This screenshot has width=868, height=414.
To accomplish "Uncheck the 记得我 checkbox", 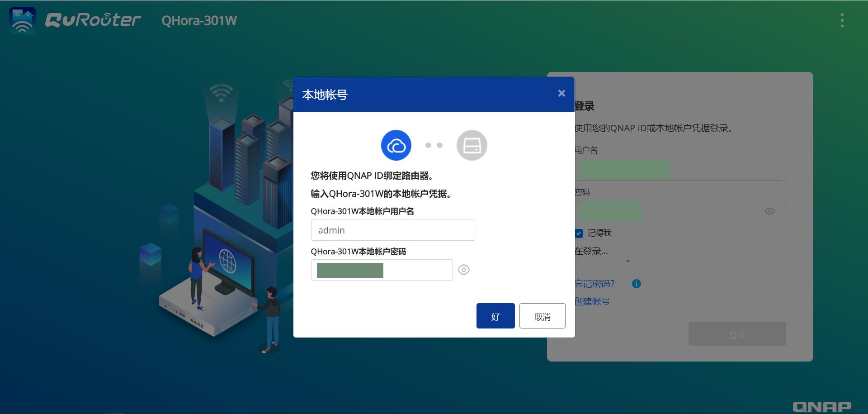I will tap(579, 233).
